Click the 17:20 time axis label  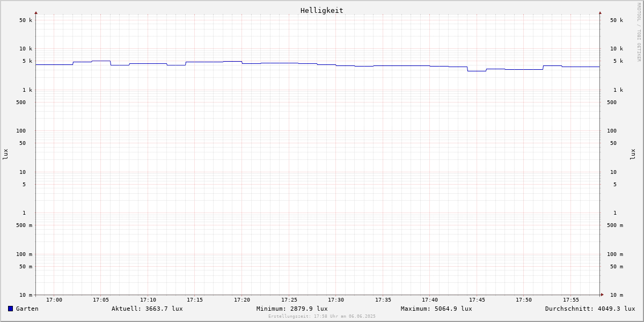point(242,300)
